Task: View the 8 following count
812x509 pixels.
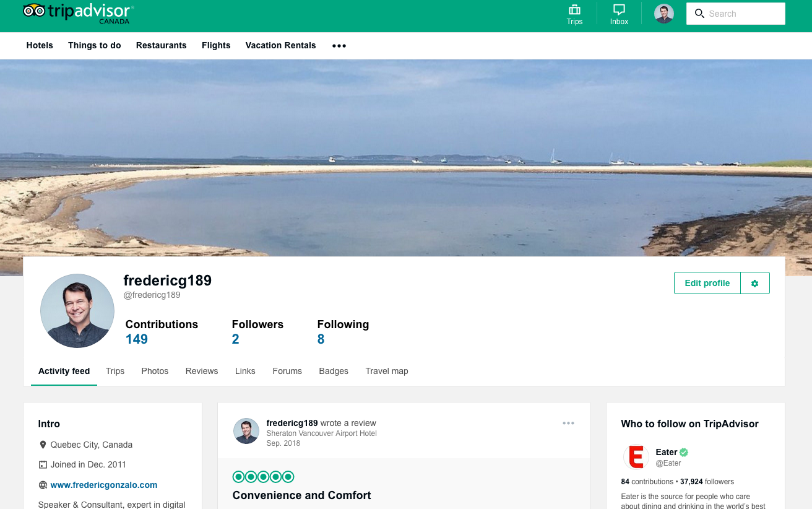Action: tap(321, 339)
